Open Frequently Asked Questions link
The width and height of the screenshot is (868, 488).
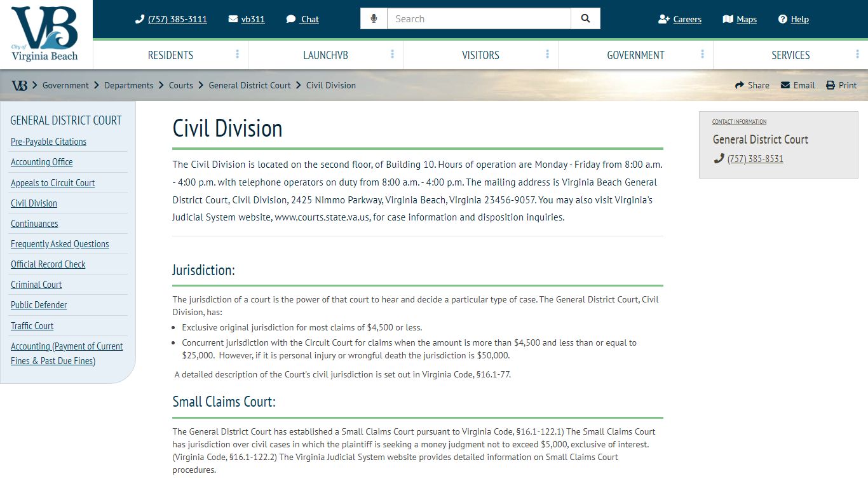point(60,244)
